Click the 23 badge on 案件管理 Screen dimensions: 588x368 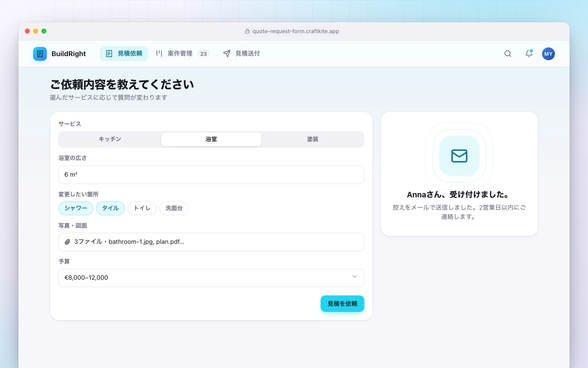(x=204, y=54)
